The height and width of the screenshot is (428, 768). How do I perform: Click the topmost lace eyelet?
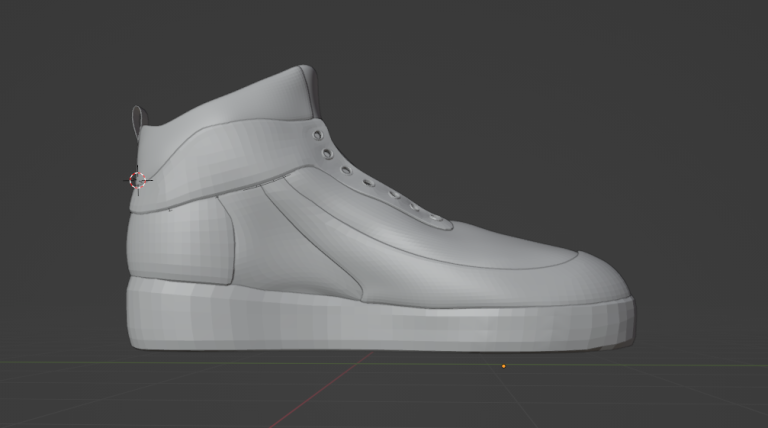click(317, 133)
